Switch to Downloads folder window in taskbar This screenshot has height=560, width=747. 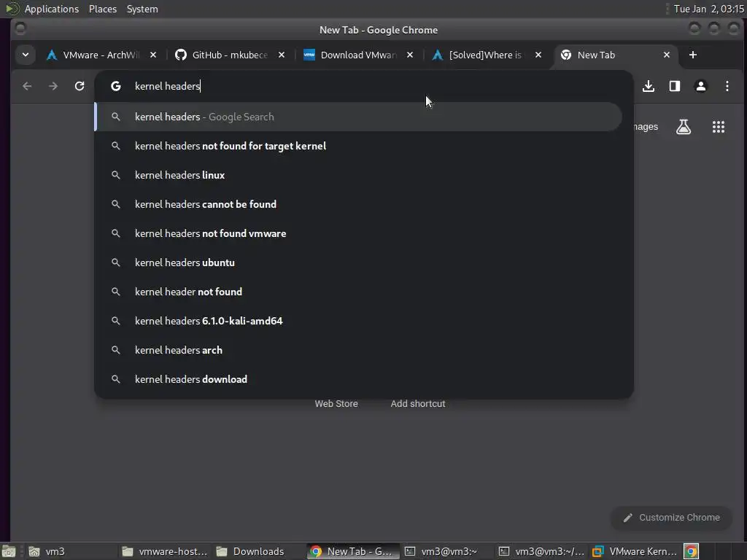pyautogui.click(x=258, y=551)
